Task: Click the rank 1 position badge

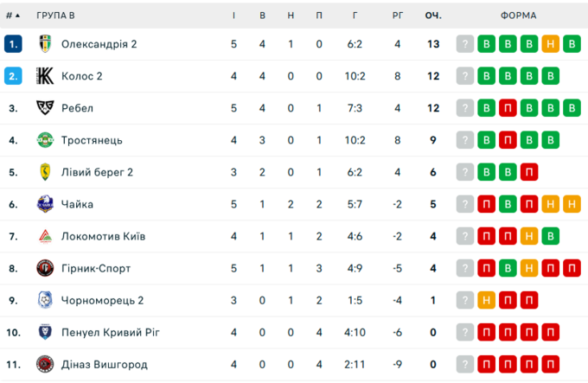Action: pyautogui.click(x=13, y=44)
